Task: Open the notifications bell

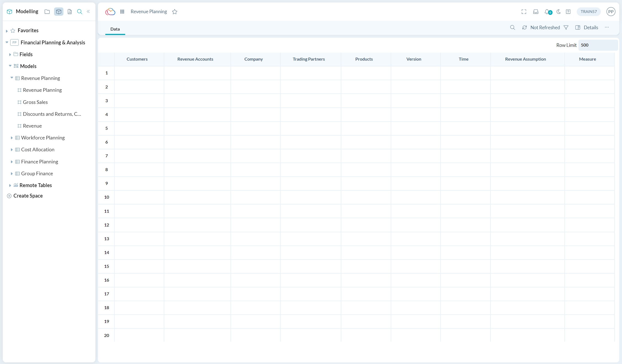Action: (x=547, y=12)
